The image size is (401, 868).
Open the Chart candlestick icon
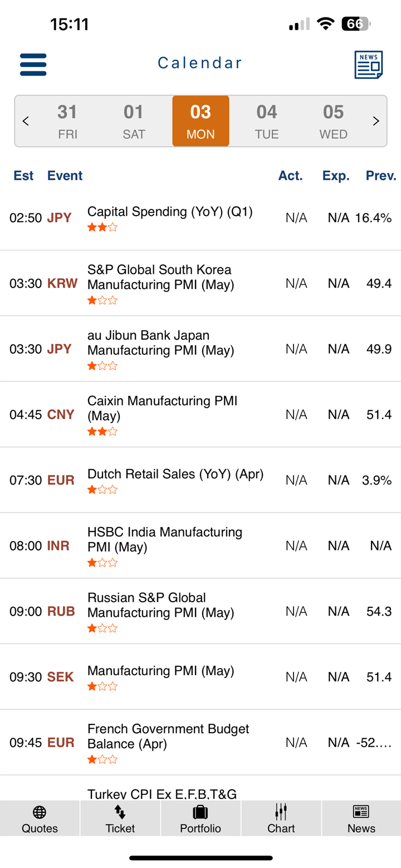[x=281, y=811]
